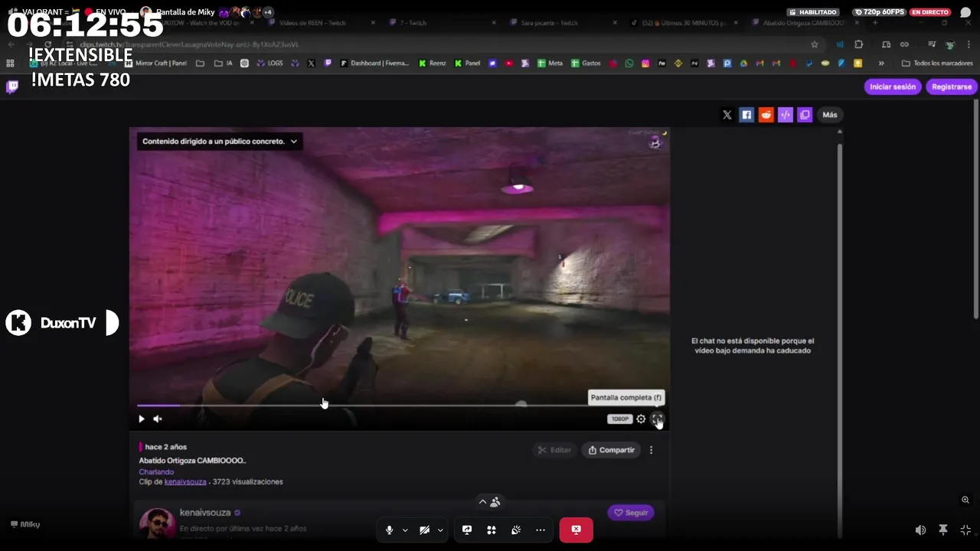Open more options ellipsis in call toolbar
This screenshot has width=980, height=551.
[541, 530]
